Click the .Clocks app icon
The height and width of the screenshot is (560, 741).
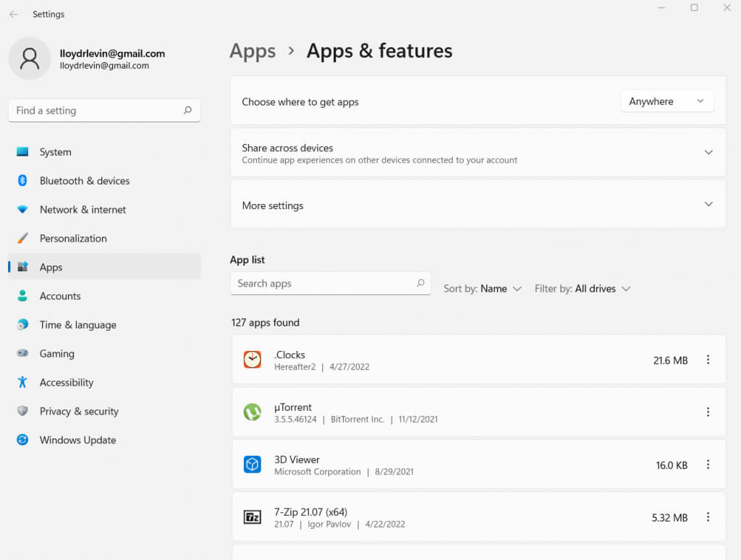252,360
